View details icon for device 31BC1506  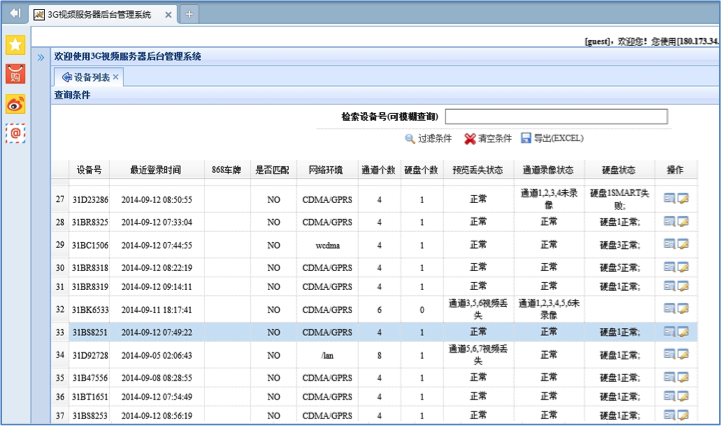point(670,244)
